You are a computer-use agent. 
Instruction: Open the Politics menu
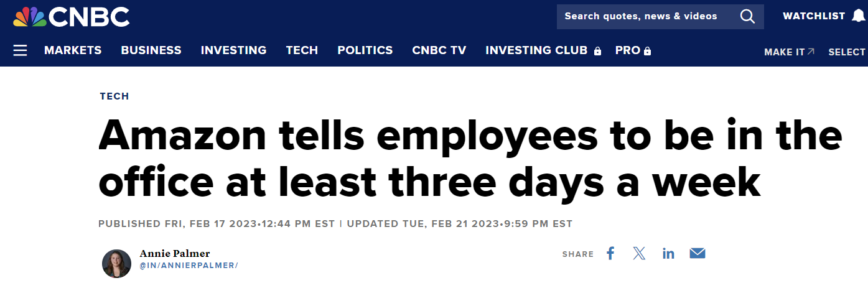coord(365,50)
